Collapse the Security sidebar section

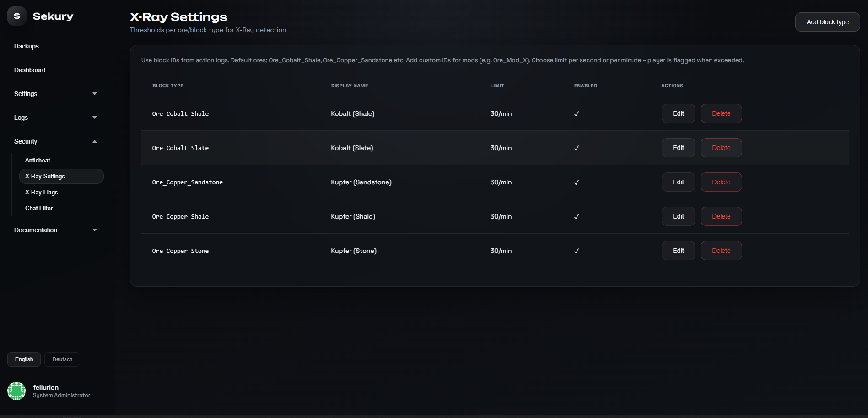coord(55,141)
